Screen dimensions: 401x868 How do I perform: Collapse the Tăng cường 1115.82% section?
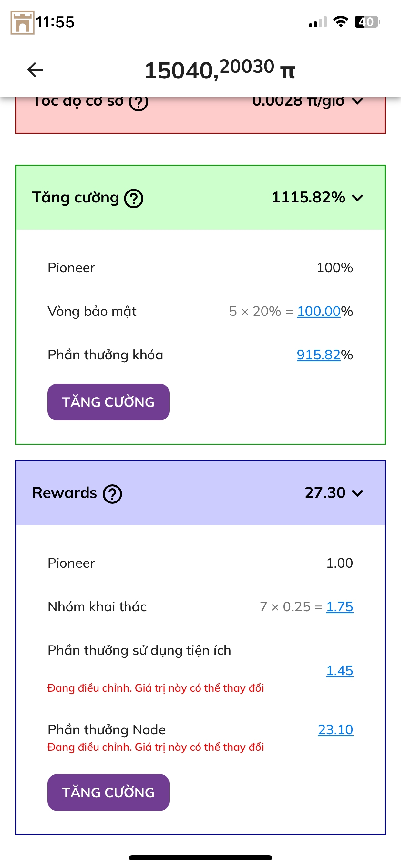pos(357,198)
